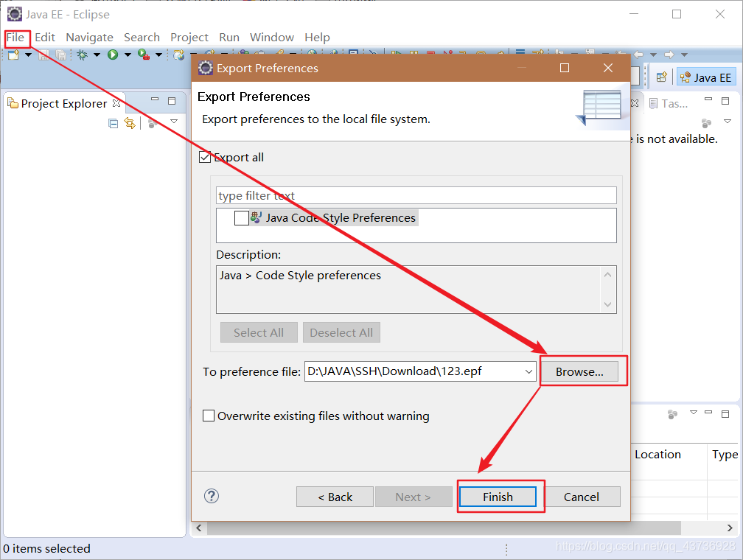Image resolution: width=743 pixels, height=560 pixels.
Task: Select the Java Code Style Preferences row
Action: (x=334, y=218)
